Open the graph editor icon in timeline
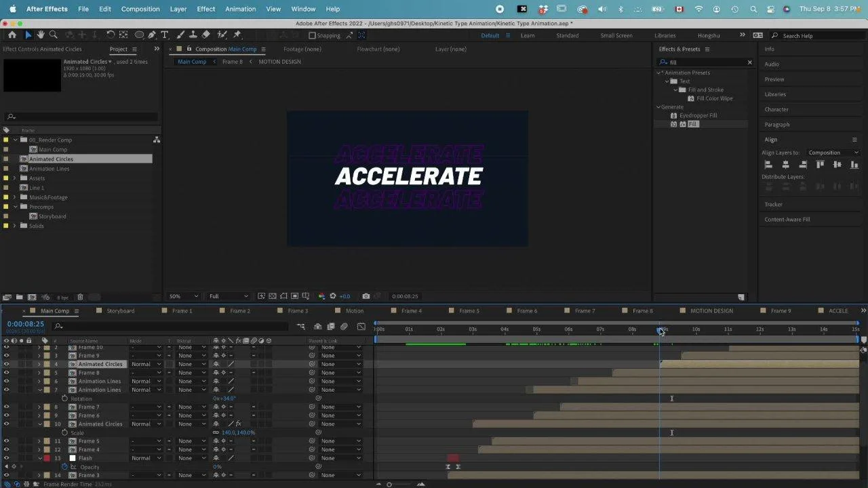 361,326
